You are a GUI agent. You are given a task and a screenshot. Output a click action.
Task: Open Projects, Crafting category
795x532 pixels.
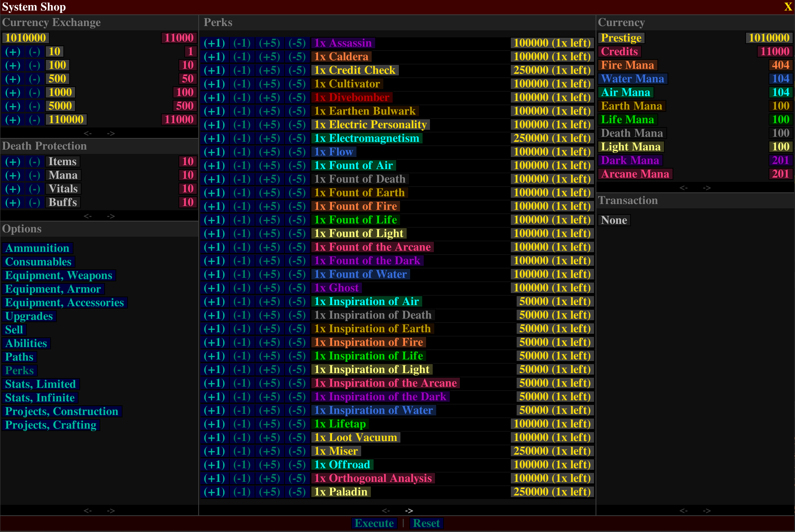[51, 425]
